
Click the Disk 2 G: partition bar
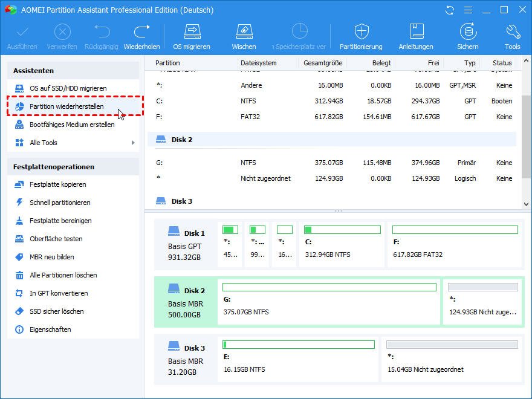click(329, 301)
